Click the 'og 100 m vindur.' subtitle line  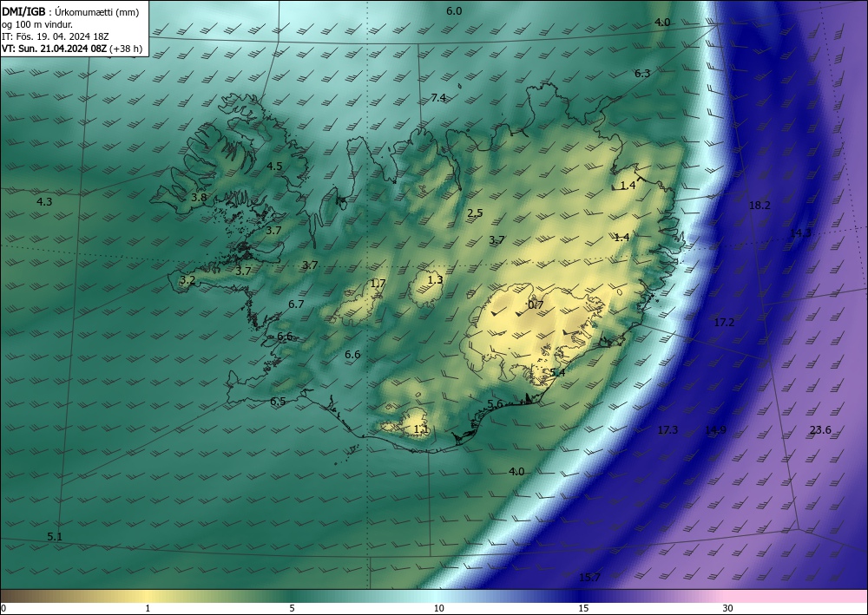tap(37, 24)
